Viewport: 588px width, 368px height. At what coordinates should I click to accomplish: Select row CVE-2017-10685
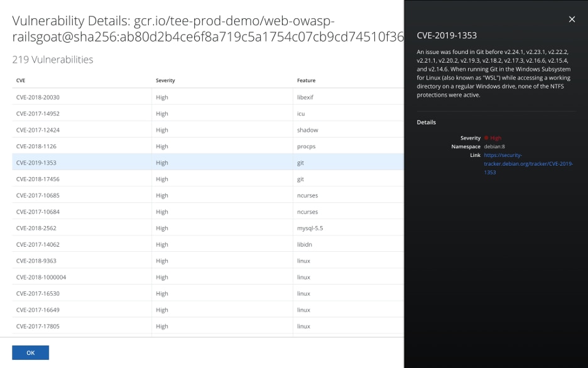(208, 195)
